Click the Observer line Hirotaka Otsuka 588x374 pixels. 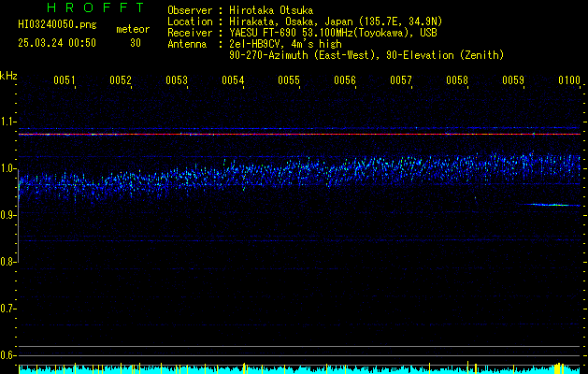coord(240,10)
